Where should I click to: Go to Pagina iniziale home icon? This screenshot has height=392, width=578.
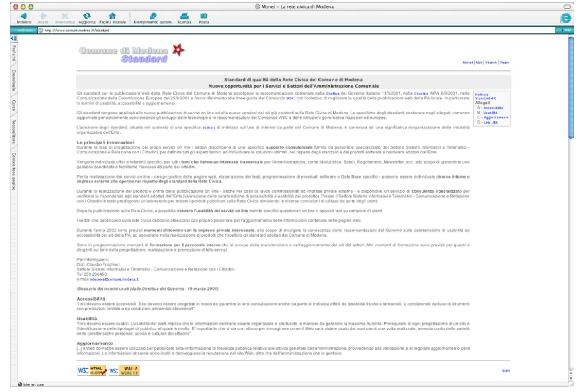point(112,16)
